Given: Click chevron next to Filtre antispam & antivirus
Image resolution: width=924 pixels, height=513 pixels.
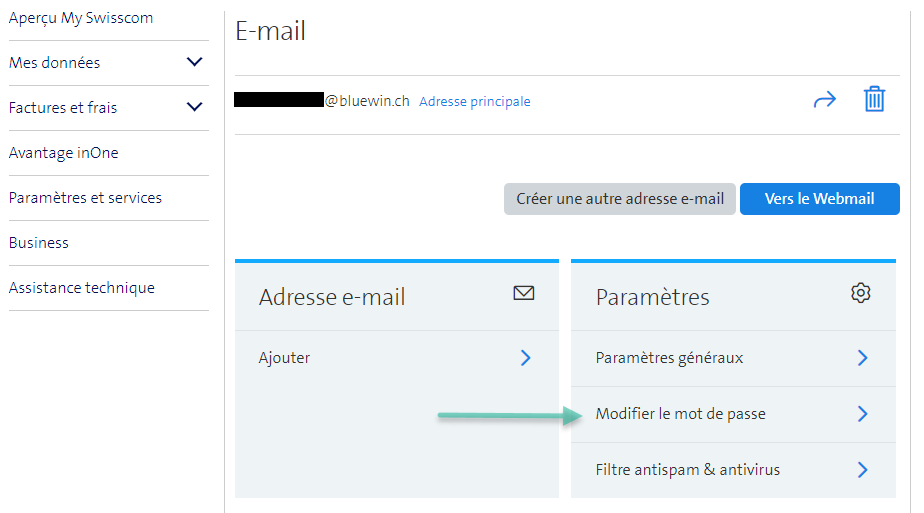Looking at the screenshot, I should [x=862, y=470].
